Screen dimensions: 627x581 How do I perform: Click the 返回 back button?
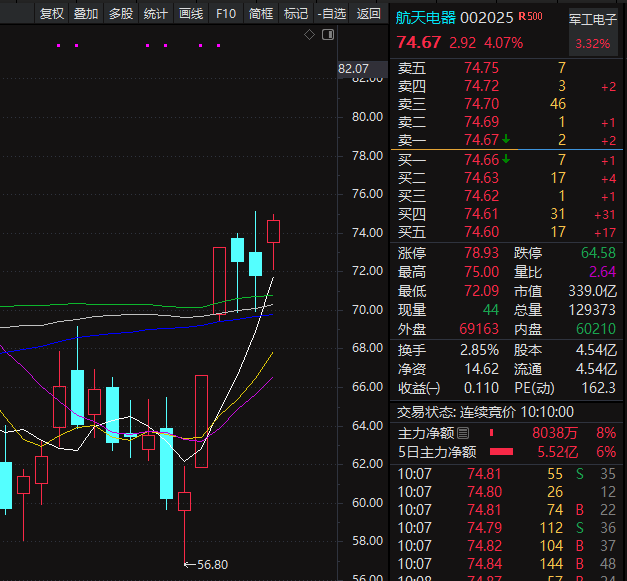pos(368,14)
